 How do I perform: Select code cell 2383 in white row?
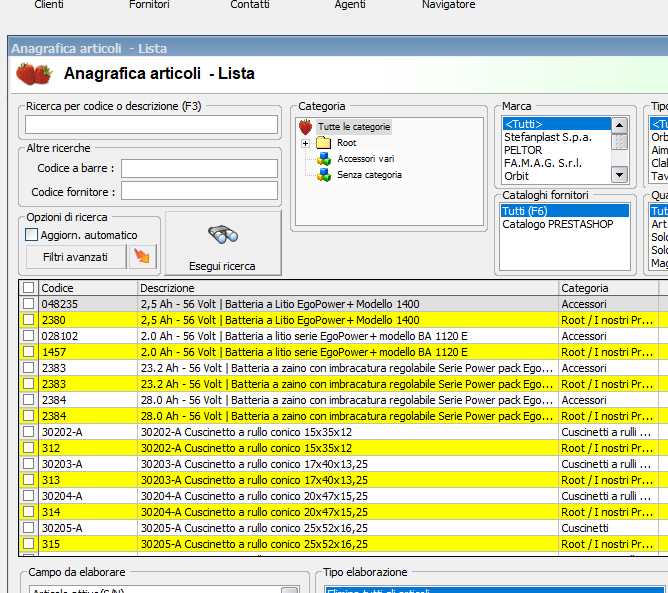coord(88,368)
